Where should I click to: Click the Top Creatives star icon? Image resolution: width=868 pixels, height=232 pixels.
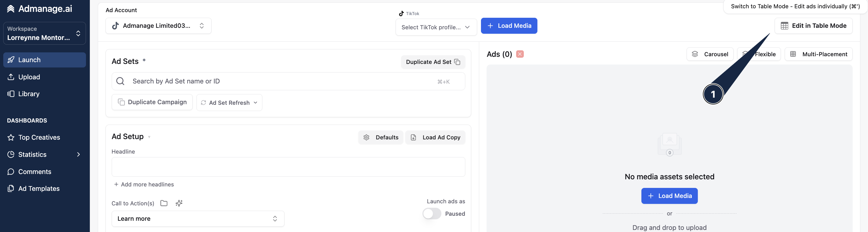tap(11, 137)
